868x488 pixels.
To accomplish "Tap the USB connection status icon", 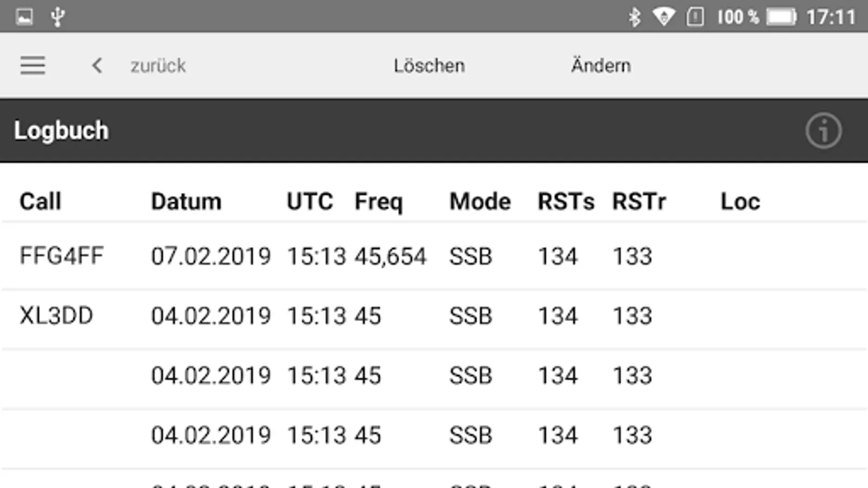I will pyautogui.click(x=58, y=17).
